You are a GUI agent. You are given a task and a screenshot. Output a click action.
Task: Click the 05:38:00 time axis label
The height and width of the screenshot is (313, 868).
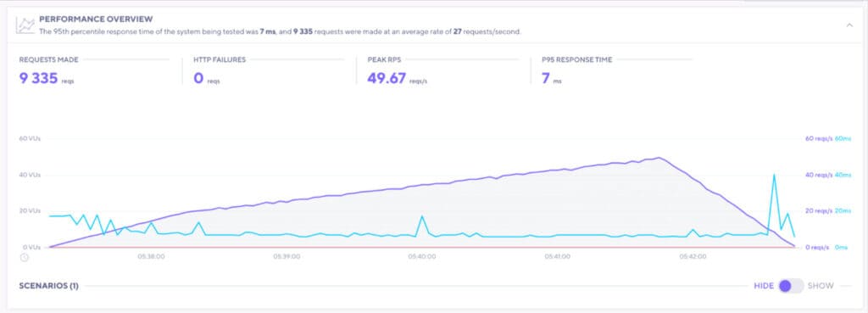151,256
